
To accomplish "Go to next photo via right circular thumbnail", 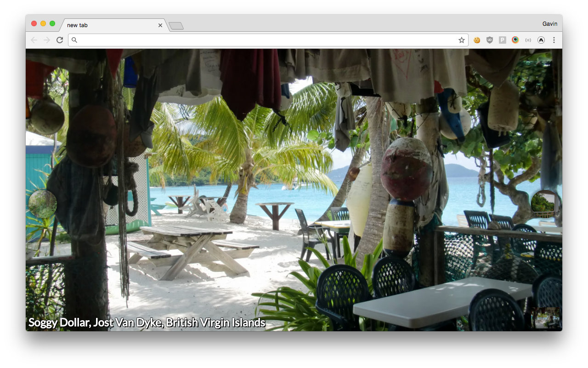I will (x=545, y=204).
